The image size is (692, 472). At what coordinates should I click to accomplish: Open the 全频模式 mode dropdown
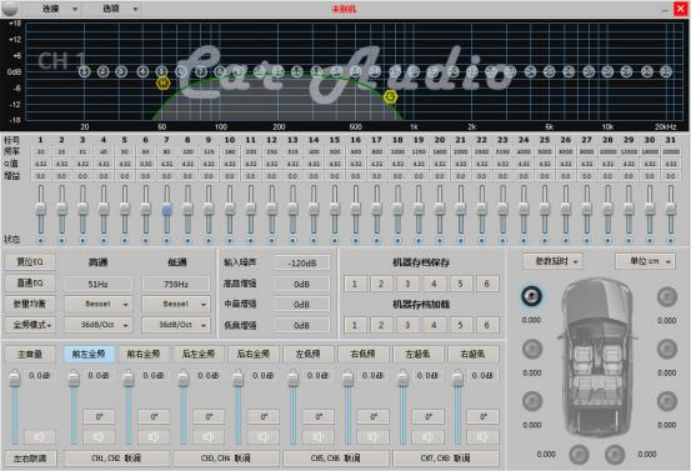click(x=30, y=325)
